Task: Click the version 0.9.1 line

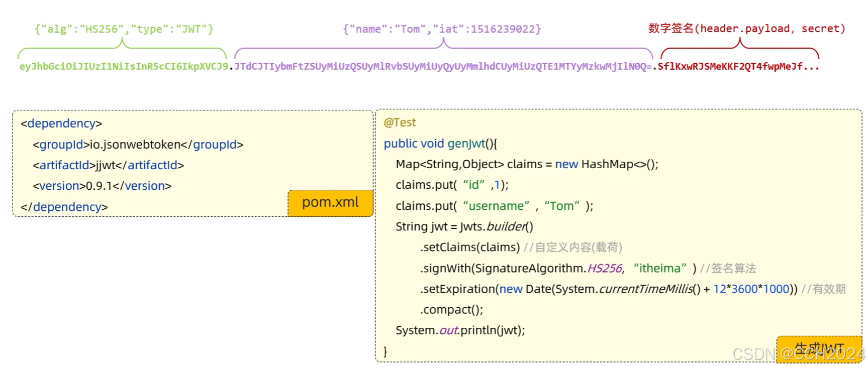Action: click(x=102, y=186)
